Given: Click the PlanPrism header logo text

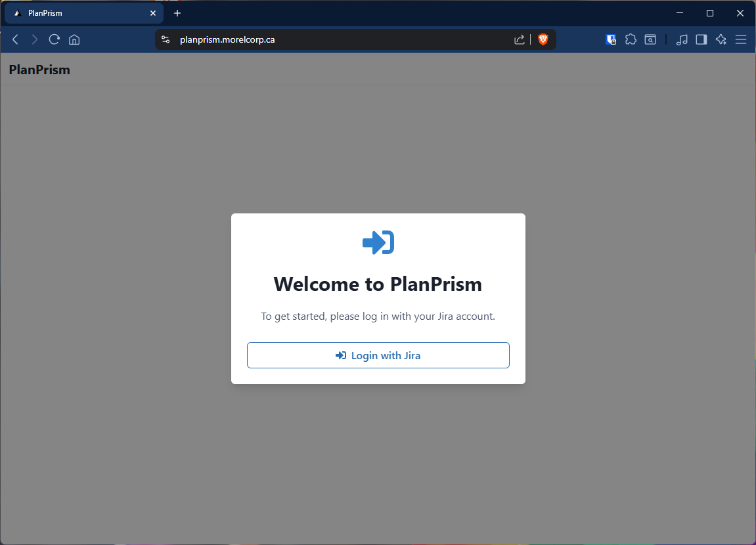Looking at the screenshot, I should click(39, 70).
